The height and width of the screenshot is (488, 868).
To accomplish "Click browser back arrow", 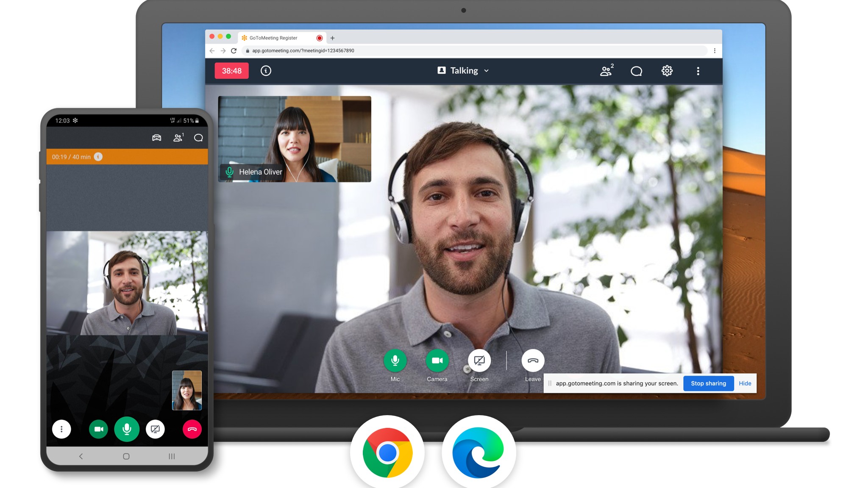I will click(x=212, y=50).
